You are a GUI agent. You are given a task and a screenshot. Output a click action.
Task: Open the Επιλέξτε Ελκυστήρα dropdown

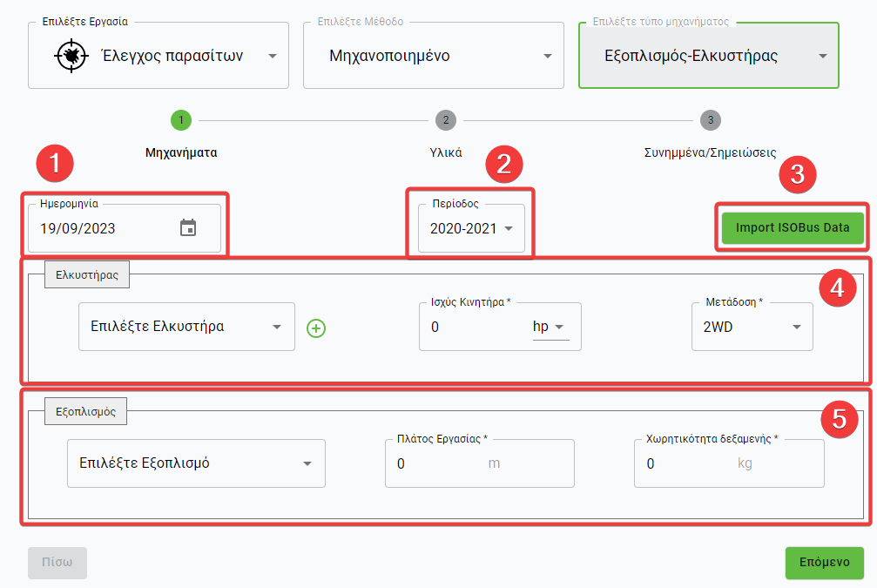(186, 327)
